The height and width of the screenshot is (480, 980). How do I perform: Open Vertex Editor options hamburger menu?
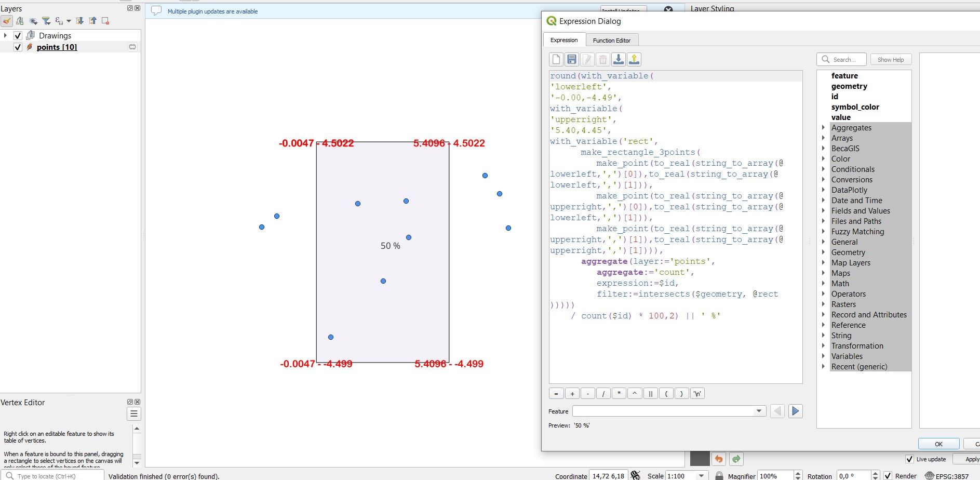coord(134,414)
